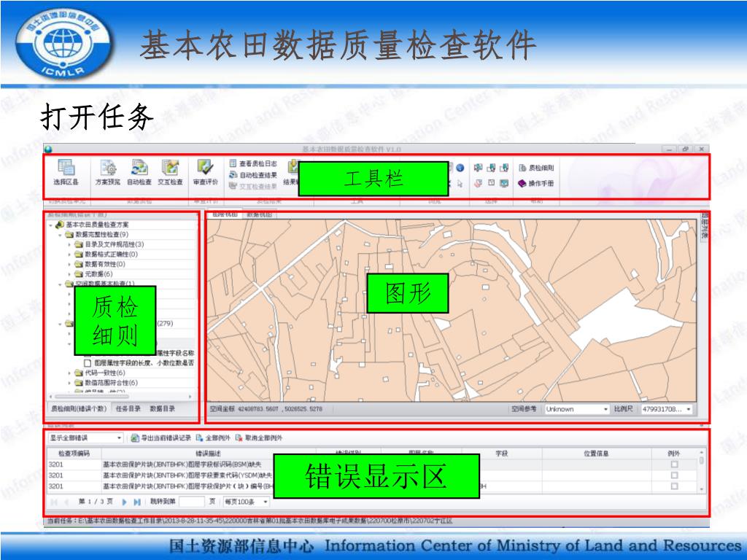Click the 导出当前错误记录 button
The width and height of the screenshot is (747, 560).
[x=161, y=437]
